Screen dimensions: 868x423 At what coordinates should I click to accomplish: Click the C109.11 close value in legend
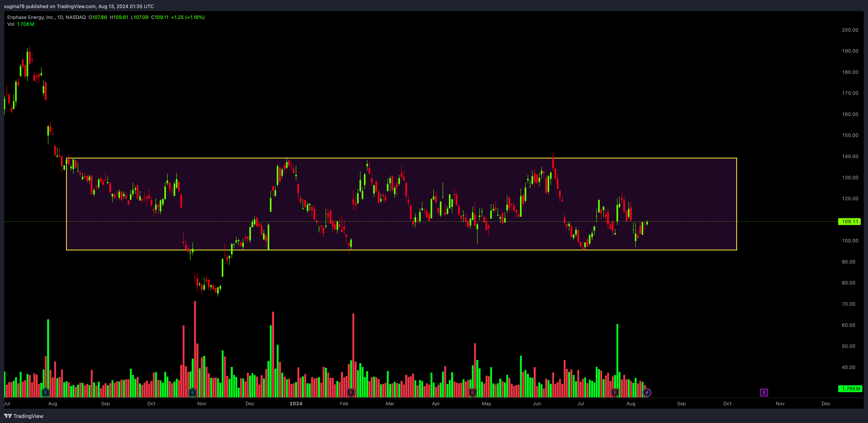[160, 17]
